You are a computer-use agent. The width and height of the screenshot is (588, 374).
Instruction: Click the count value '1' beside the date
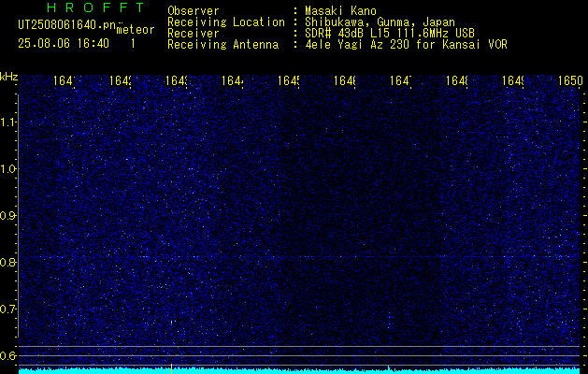133,44
